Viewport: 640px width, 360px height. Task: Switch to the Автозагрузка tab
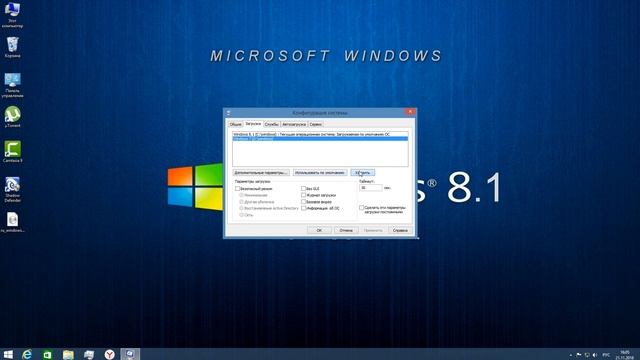tap(294, 124)
